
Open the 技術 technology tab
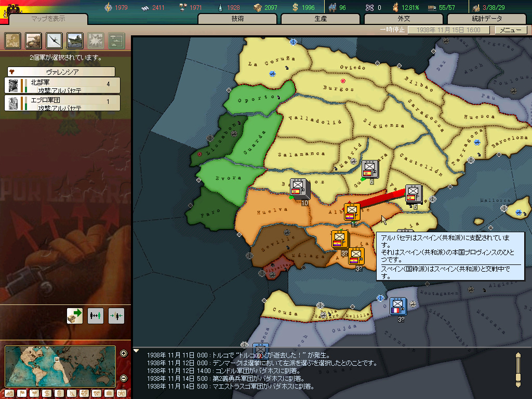click(237, 19)
